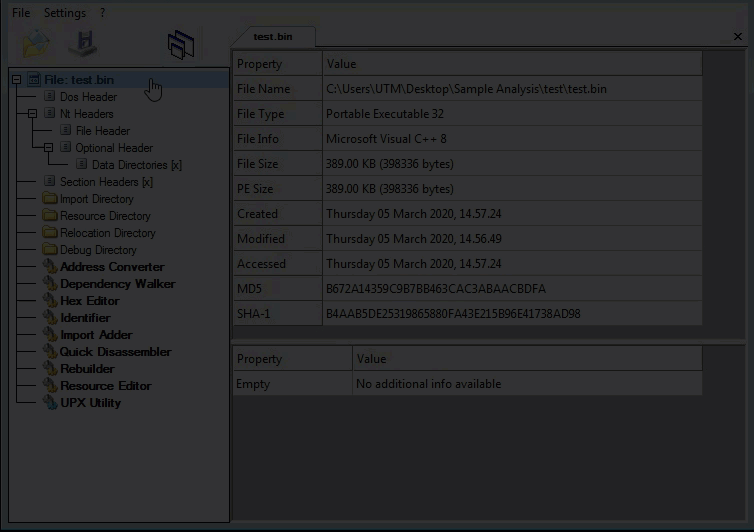Collapse the Nt Headers tree node

[x=32, y=114]
